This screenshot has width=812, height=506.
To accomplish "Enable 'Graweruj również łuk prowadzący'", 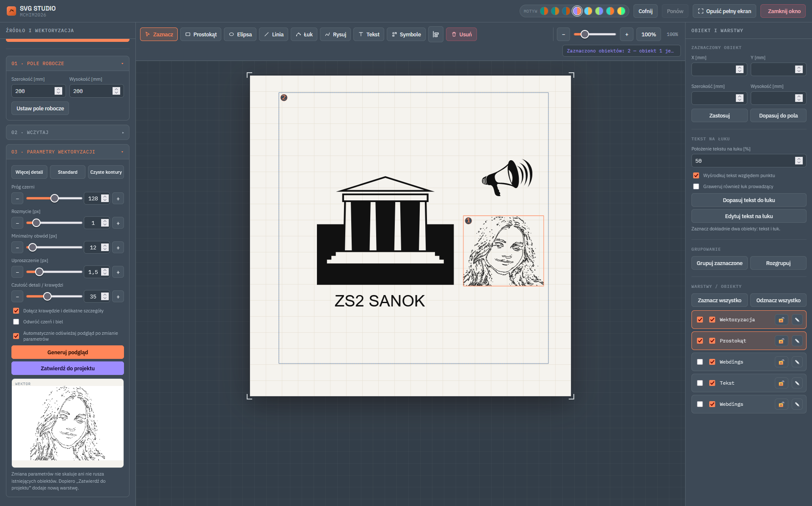I will click(696, 186).
